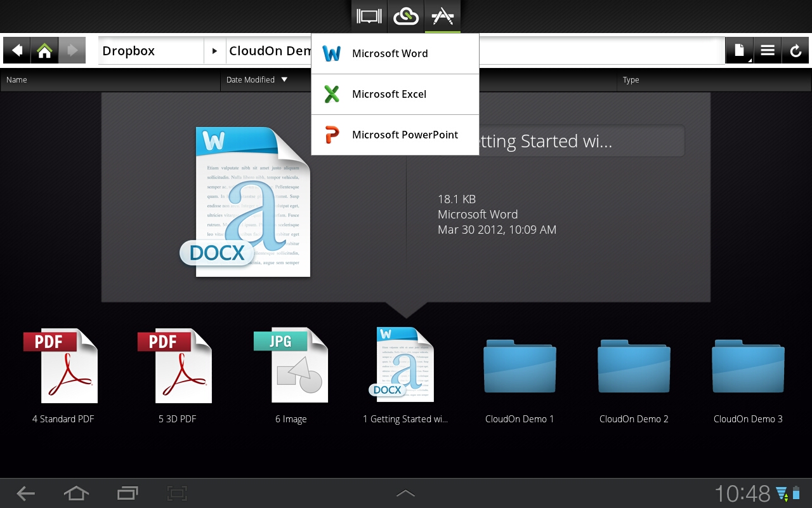The image size is (812, 508).
Task: Tap the screenshot capture icon in system bar
Action: (x=177, y=493)
